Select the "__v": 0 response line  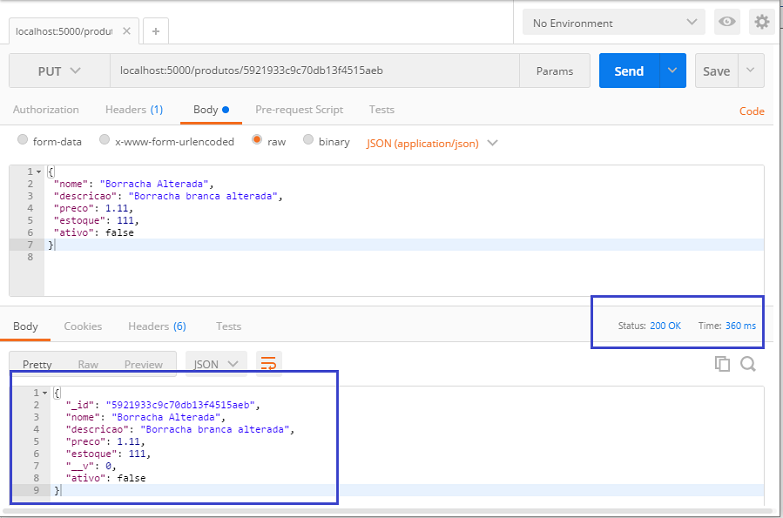click(91, 466)
